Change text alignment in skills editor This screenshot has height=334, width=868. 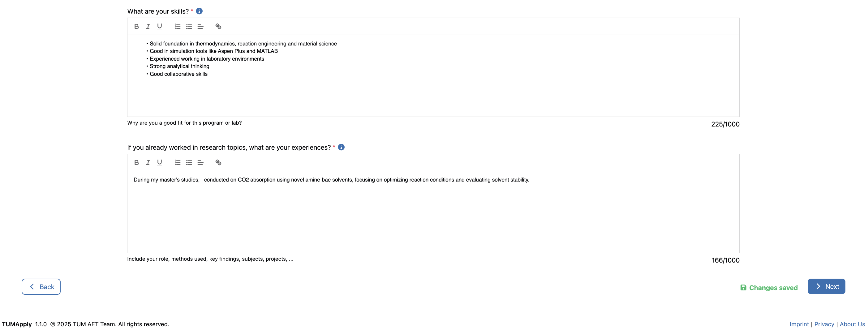[x=200, y=26]
